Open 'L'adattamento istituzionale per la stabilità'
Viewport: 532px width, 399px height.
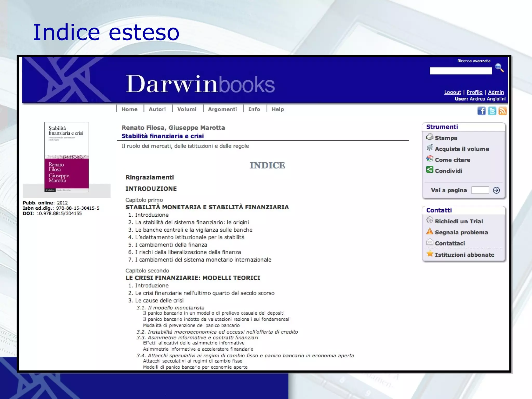point(186,237)
